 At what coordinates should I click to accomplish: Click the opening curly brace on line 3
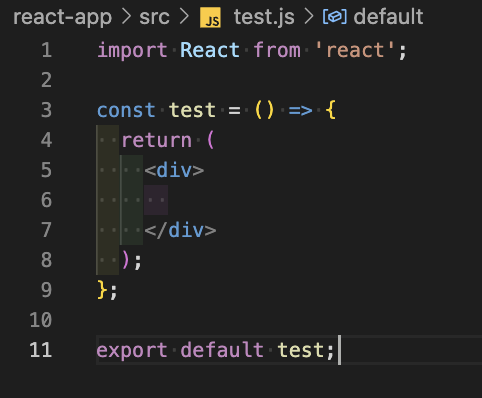tap(330, 110)
